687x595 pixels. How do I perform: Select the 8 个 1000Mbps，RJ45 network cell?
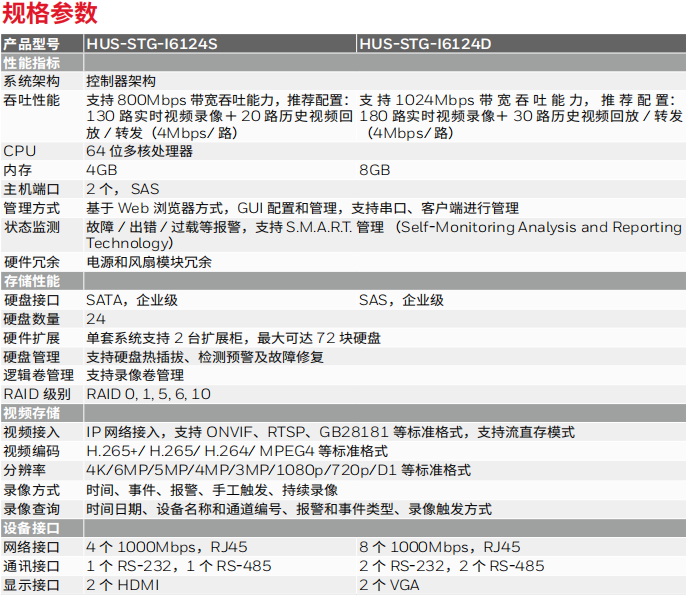coord(439,547)
